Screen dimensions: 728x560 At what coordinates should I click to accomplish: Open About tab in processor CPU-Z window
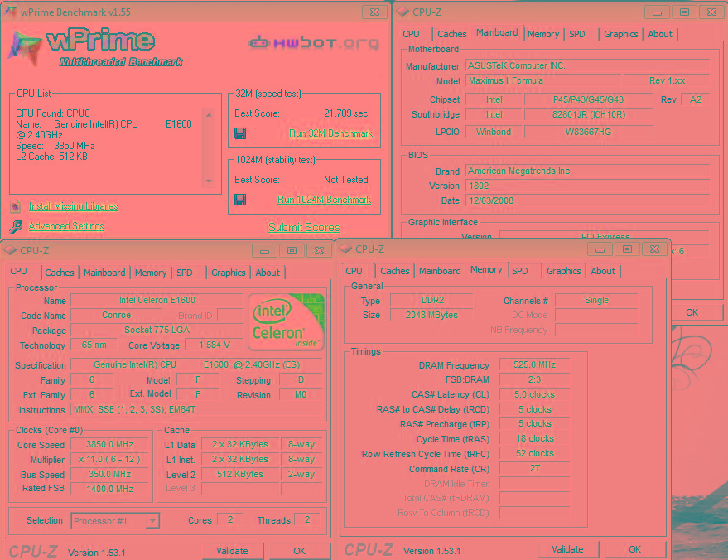(268, 273)
